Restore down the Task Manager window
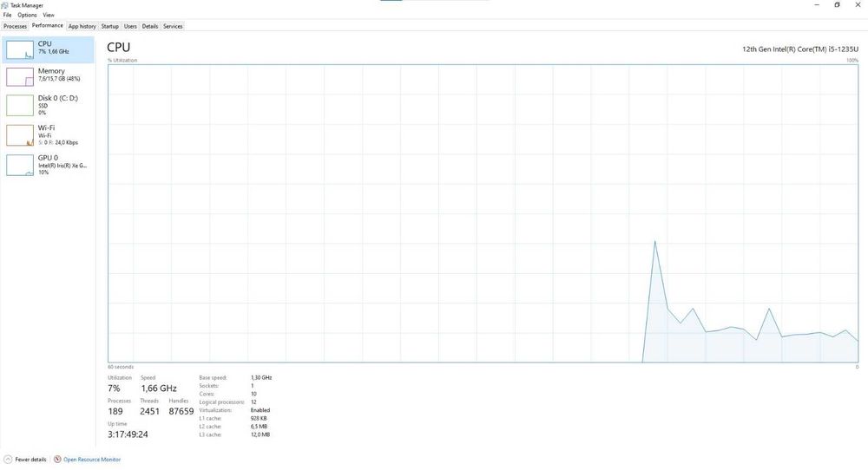 [x=837, y=5]
